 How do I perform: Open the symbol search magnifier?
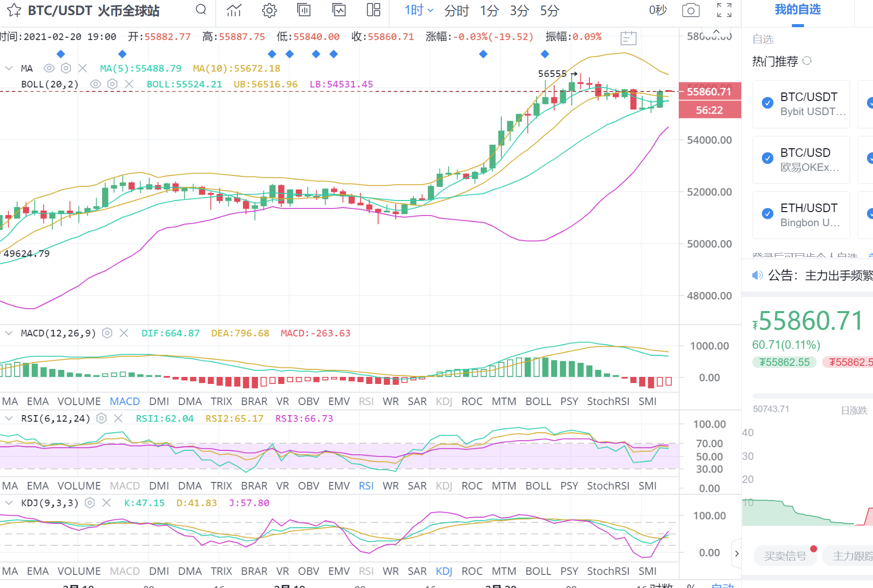coord(201,10)
